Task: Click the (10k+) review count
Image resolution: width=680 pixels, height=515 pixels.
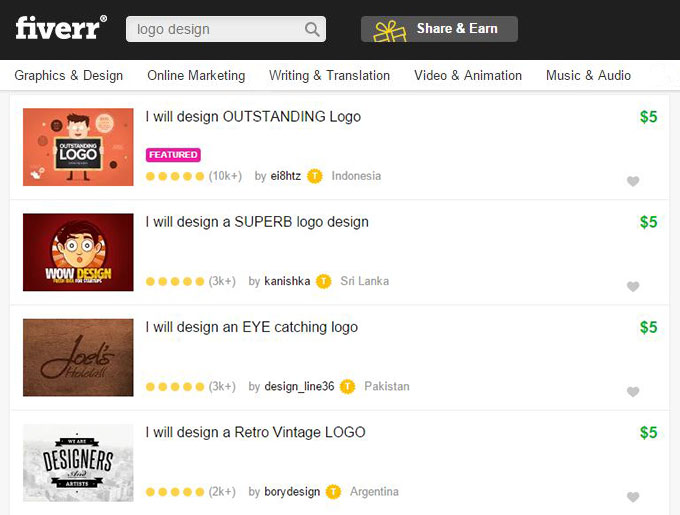Action: point(225,176)
